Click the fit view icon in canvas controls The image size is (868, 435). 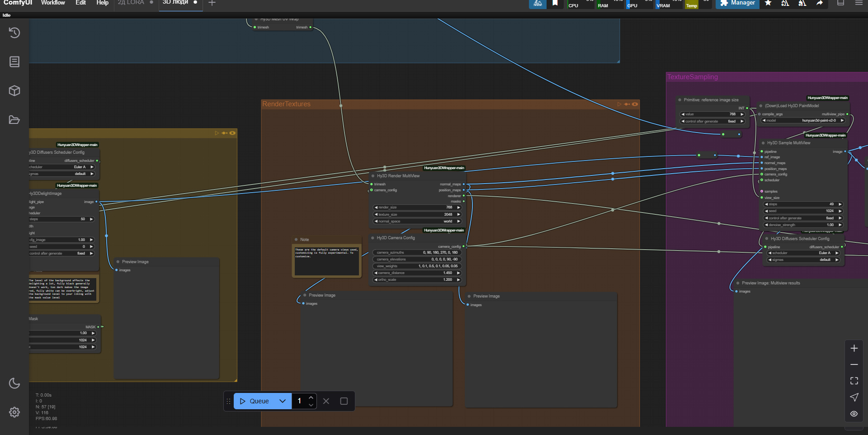[854, 381]
